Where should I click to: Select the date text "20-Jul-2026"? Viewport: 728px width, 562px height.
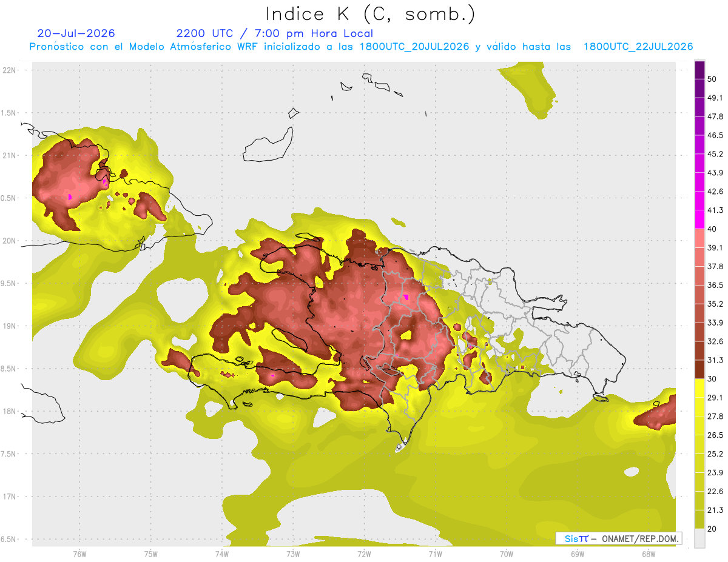click(76, 33)
